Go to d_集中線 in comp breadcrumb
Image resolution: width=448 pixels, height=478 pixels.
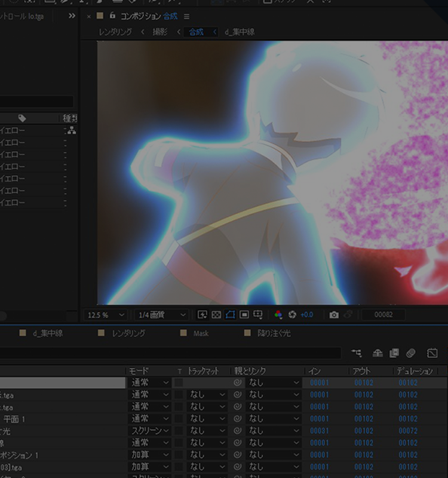(240, 32)
